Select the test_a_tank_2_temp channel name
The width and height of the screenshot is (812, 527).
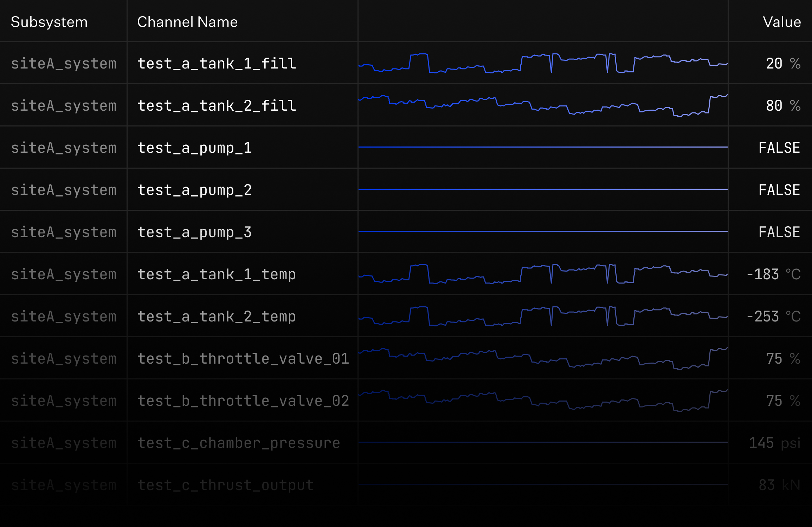(x=217, y=317)
